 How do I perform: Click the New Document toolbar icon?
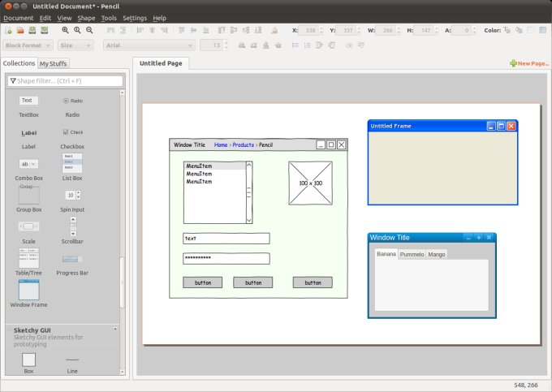click(8, 30)
